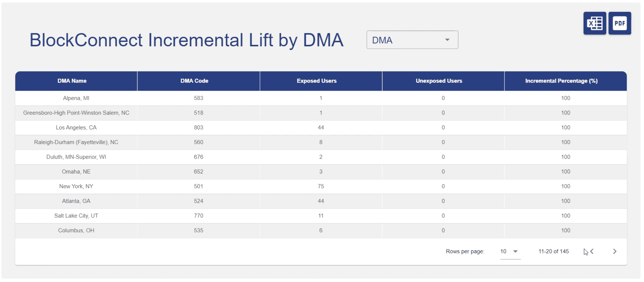Click the Omaha, NE cell
The width and height of the screenshot is (644, 282).
[76, 172]
